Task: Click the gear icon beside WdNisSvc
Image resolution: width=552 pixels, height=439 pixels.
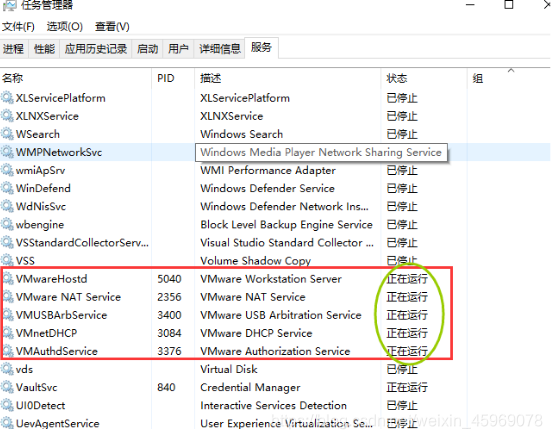Action: (7, 206)
